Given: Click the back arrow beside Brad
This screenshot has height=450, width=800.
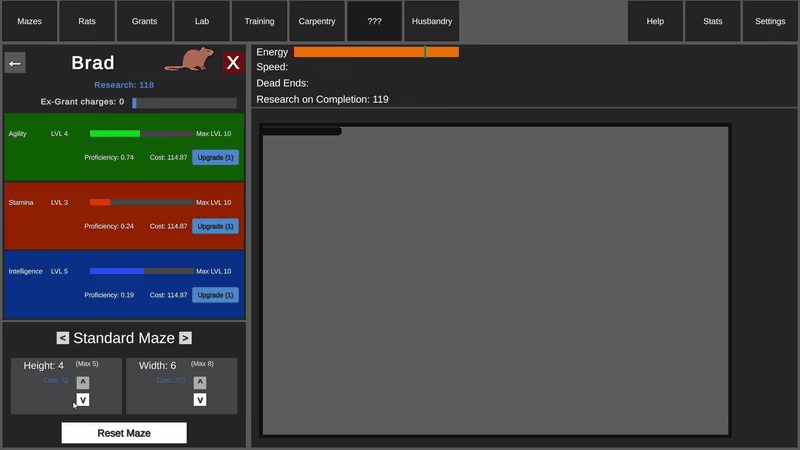Looking at the screenshot, I should [15, 63].
